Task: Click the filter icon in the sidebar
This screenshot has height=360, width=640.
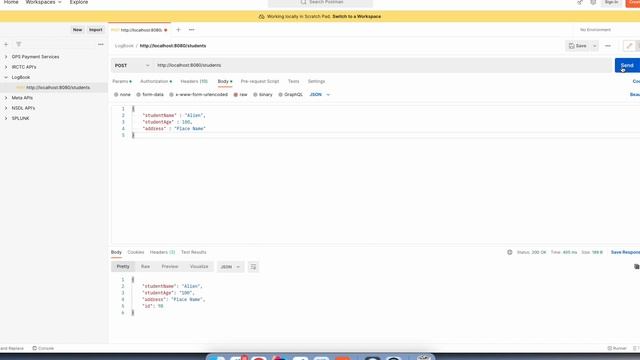Action: tap(18, 44)
